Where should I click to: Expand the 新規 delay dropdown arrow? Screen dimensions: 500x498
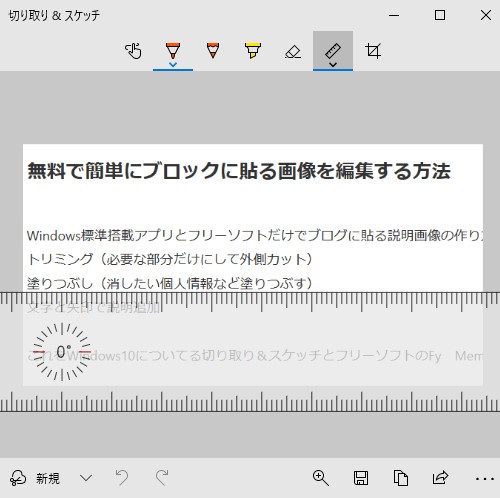[x=86, y=478]
